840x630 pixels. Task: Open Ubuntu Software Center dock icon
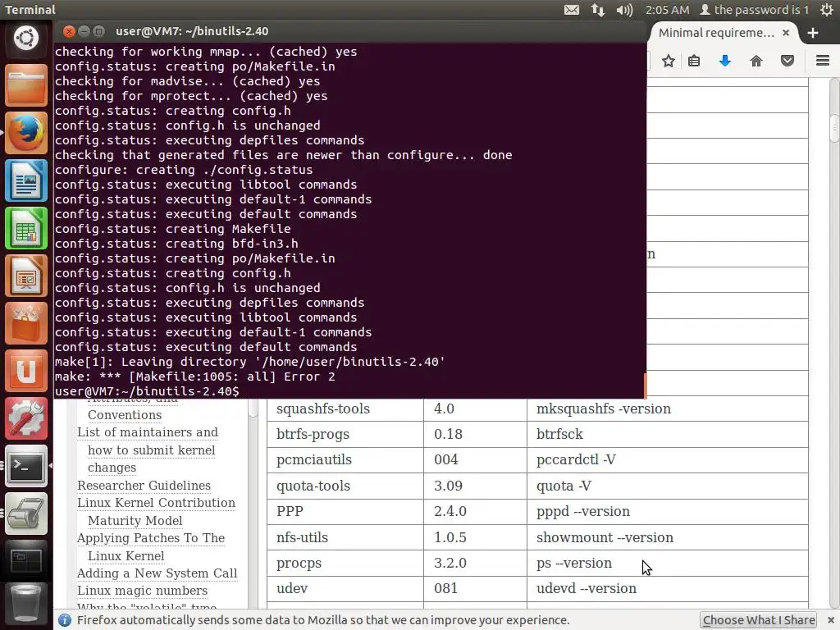pos(25,323)
